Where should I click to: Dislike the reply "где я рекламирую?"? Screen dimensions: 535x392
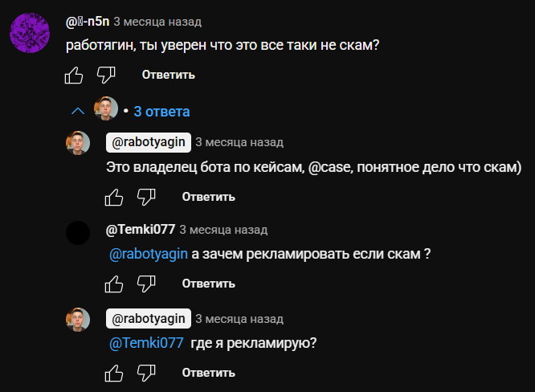pos(146,373)
